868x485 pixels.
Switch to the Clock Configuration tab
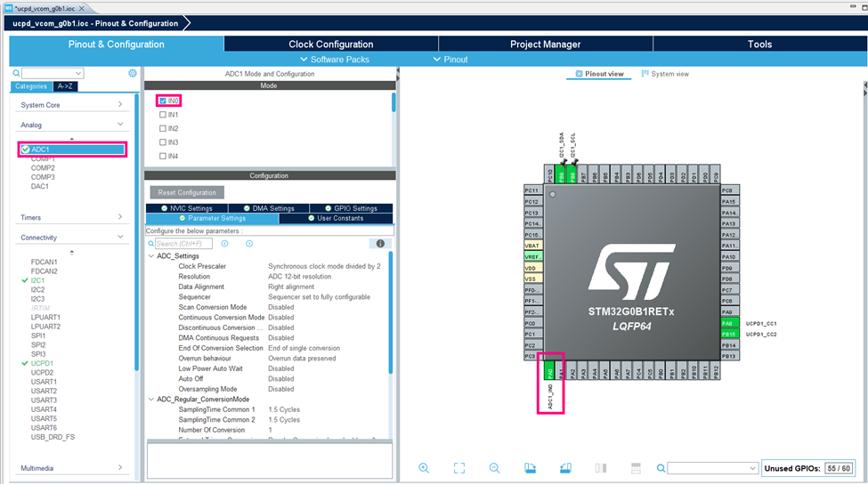[331, 44]
